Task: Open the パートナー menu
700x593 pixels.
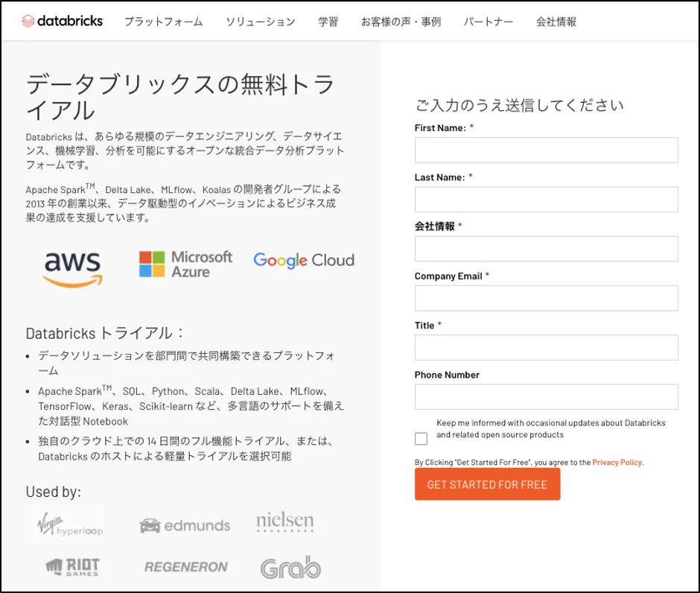Action: [489, 22]
